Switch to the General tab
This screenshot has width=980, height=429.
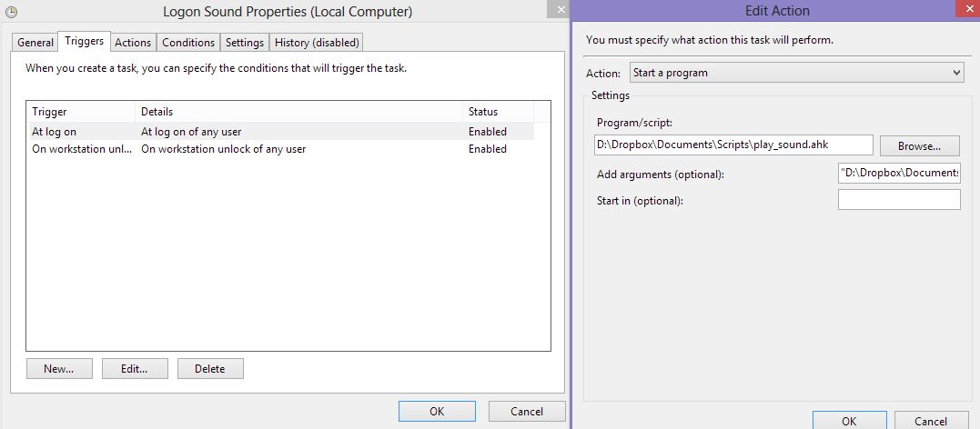(x=35, y=43)
